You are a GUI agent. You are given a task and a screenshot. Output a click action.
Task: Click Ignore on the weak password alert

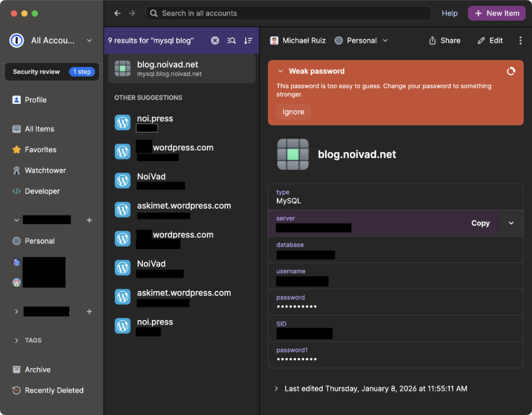point(293,112)
